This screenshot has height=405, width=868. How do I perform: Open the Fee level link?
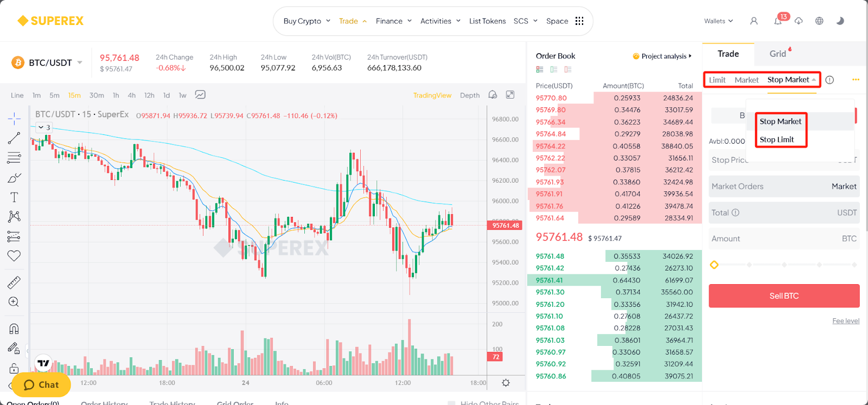coord(846,321)
